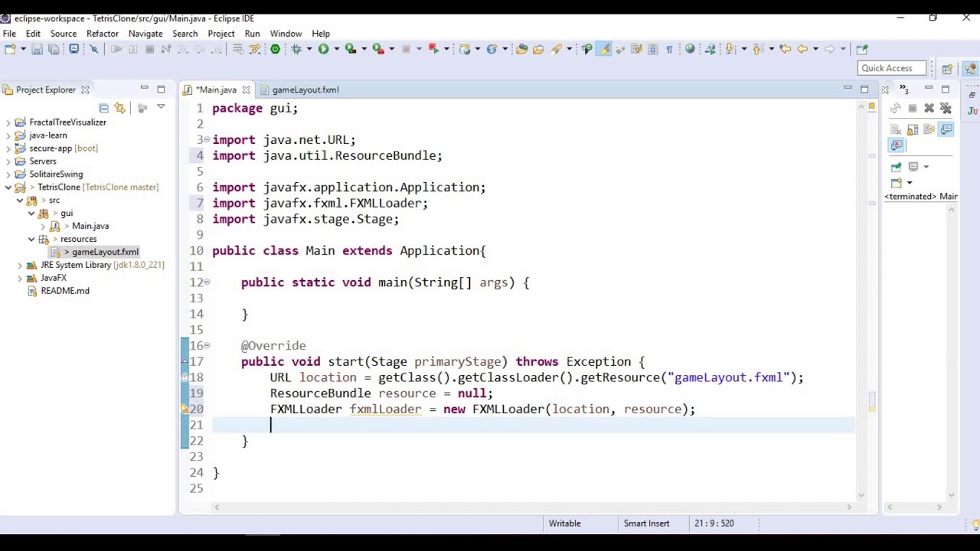Viewport: 980px width, 551px height.
Task: Toggle Link with Editor in Project Explorer
Action: click(x=120, y=108)
